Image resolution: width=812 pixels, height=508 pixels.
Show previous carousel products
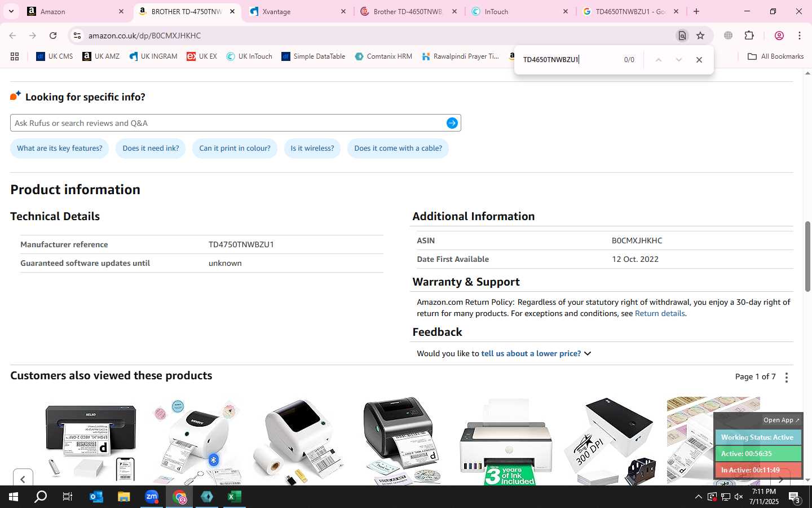(x=23, y=479)
